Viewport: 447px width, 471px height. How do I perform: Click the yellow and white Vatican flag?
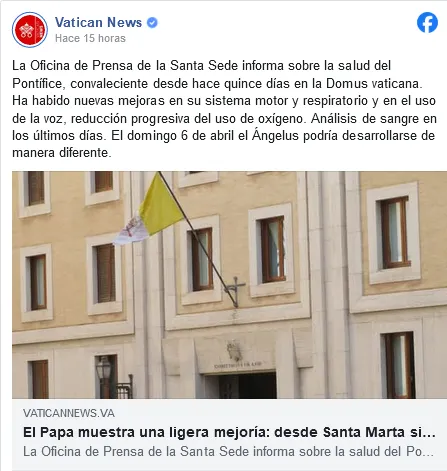150,211
